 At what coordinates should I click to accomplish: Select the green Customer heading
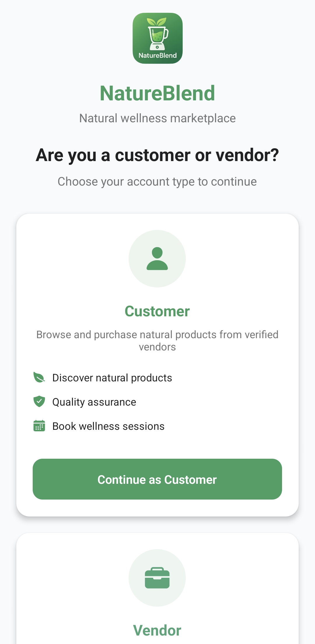pyautogui.click(x=157, y=311)
